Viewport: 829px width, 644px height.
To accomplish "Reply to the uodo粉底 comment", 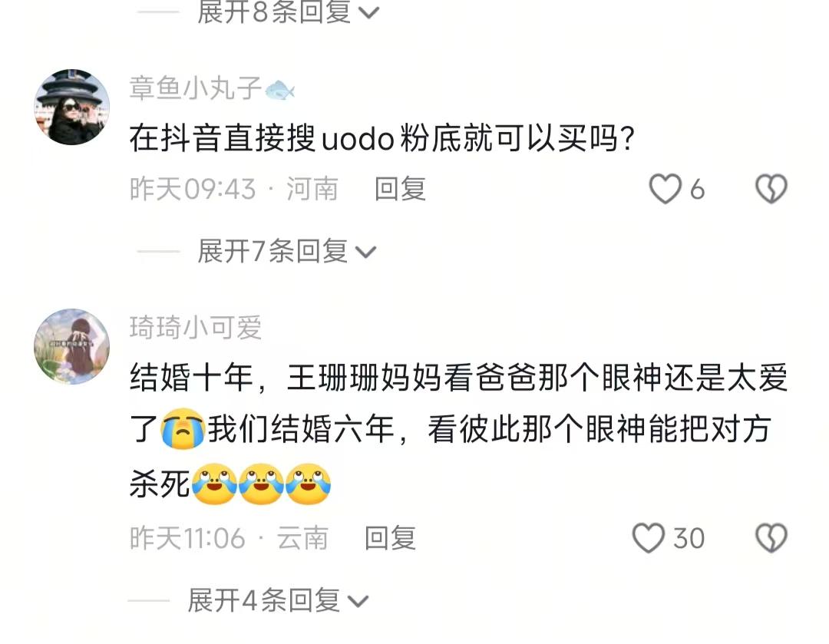I will pyautogui.click(x=400, y=189).
